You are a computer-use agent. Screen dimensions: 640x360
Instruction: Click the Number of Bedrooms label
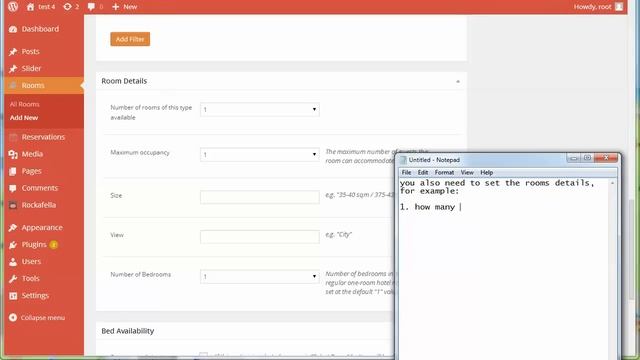click(140, 275)
